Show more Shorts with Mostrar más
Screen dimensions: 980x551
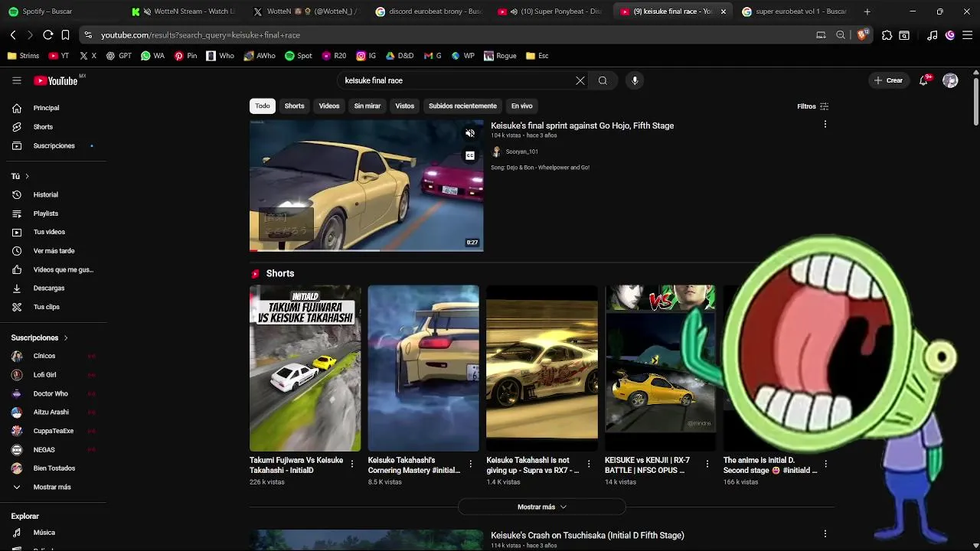point(542,507)
